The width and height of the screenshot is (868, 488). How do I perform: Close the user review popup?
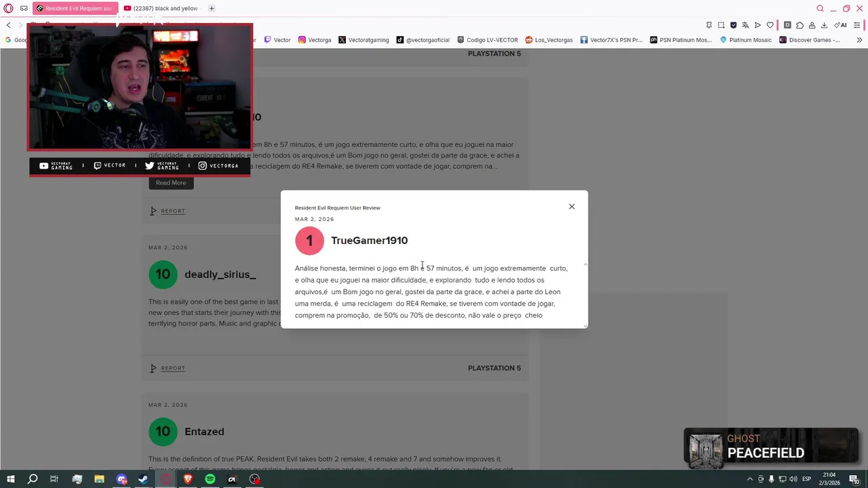tap(572, 207)
